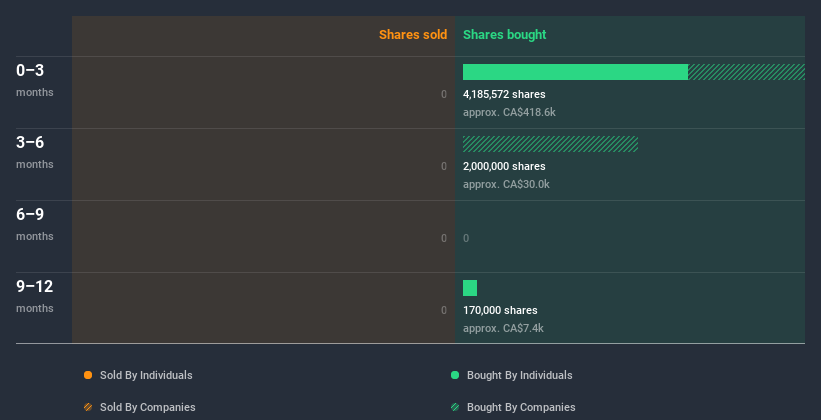
Task: Click the shares sold 0 in the 9–12 months row
Action: 444,310
